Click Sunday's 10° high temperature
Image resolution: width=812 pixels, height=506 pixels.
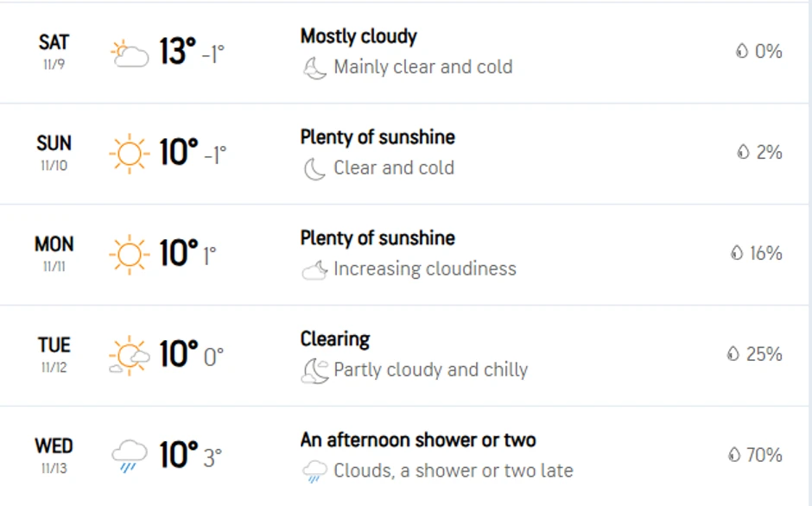179,153
